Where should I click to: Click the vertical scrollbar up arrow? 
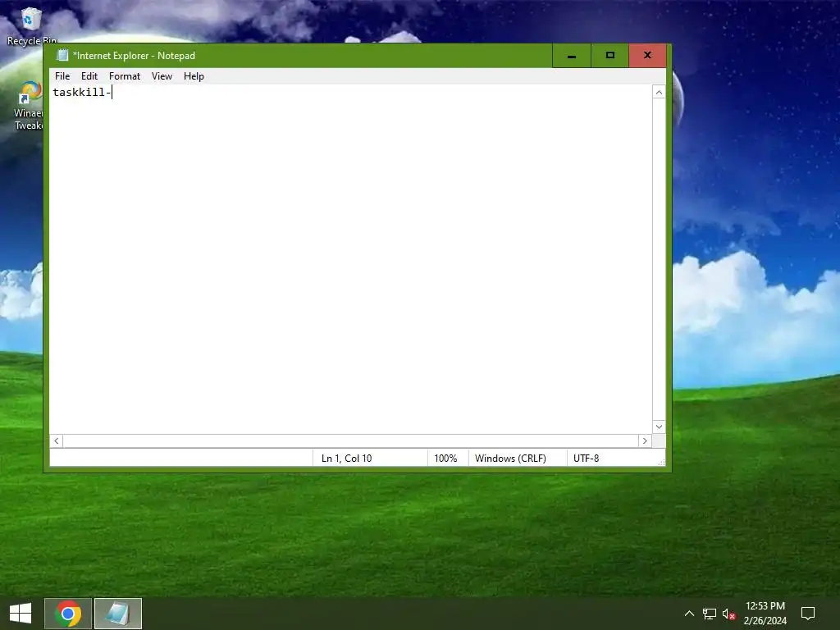coord(659,92)
